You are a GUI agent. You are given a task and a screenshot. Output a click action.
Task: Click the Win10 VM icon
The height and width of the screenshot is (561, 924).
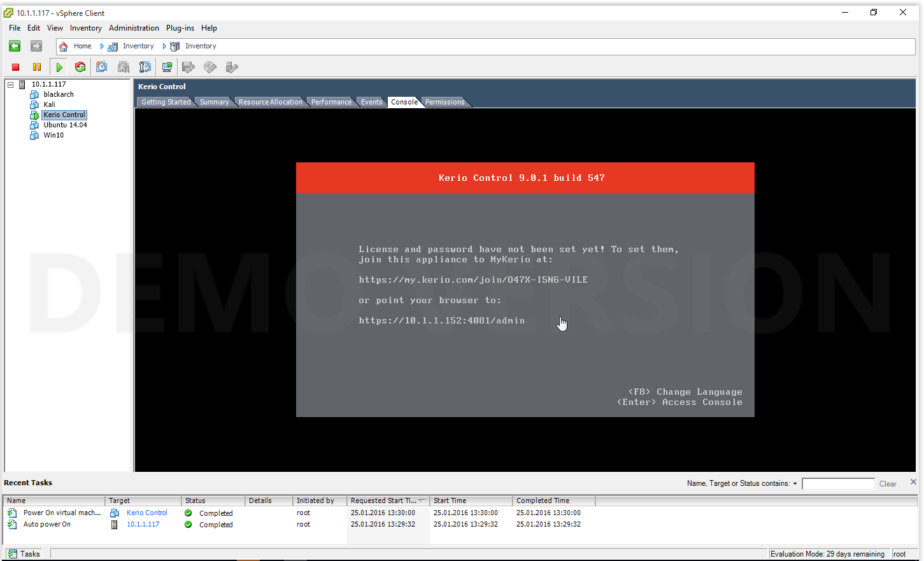pos(34,136)
